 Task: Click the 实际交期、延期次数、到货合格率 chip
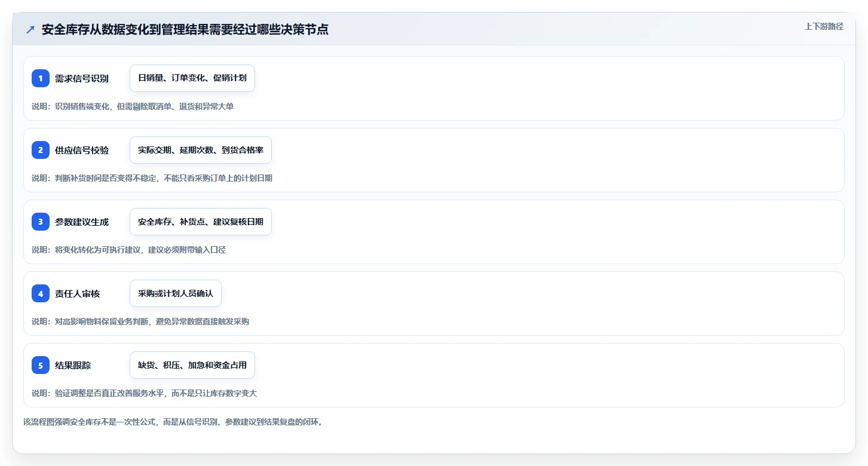pyautogui.click(x=201, y=150)
